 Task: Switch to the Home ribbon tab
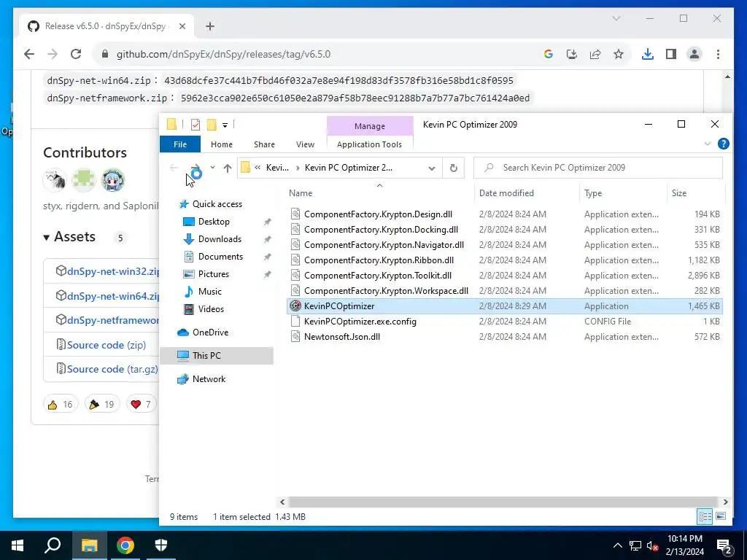222,144
